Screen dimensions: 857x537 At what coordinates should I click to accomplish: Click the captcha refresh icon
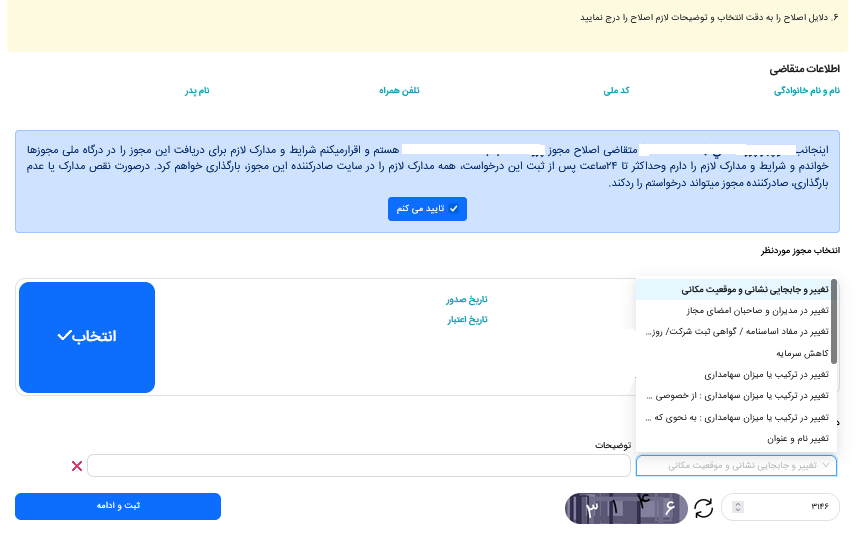703,508
